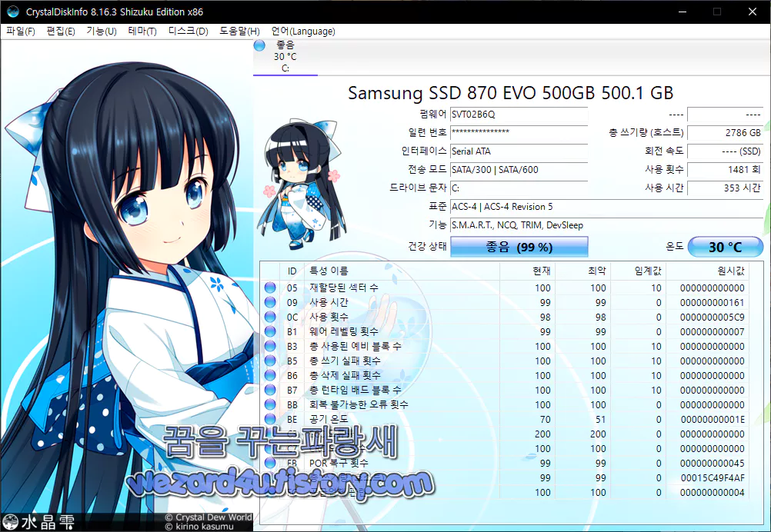
Task: Click status orb of attribute 05
Action: coord(270,288)
